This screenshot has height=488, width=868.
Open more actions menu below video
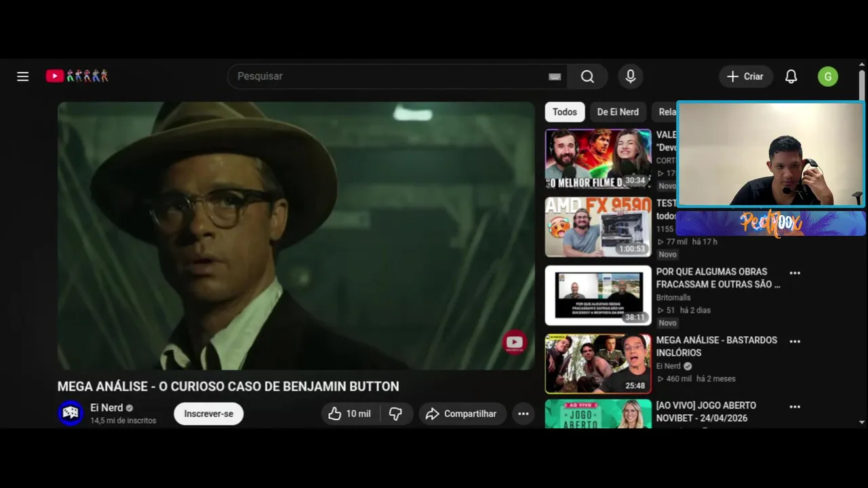pyautogui.click(x=524, y=413)
